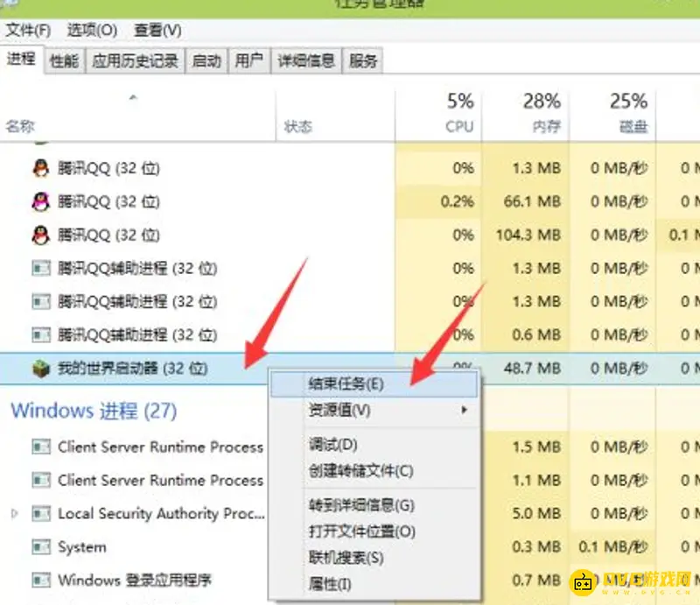Viewport: 700px width, 605px height.
Task: Expand the Local Security Authority process row
Action: pos(15,514)
